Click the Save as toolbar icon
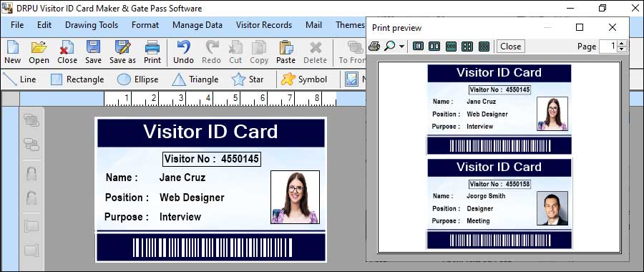 (x=122, y=52)
